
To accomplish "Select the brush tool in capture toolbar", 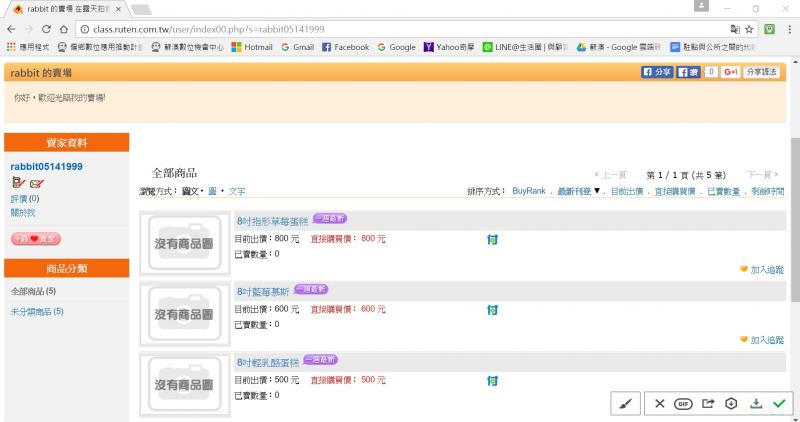I will [x=626, y=404].
